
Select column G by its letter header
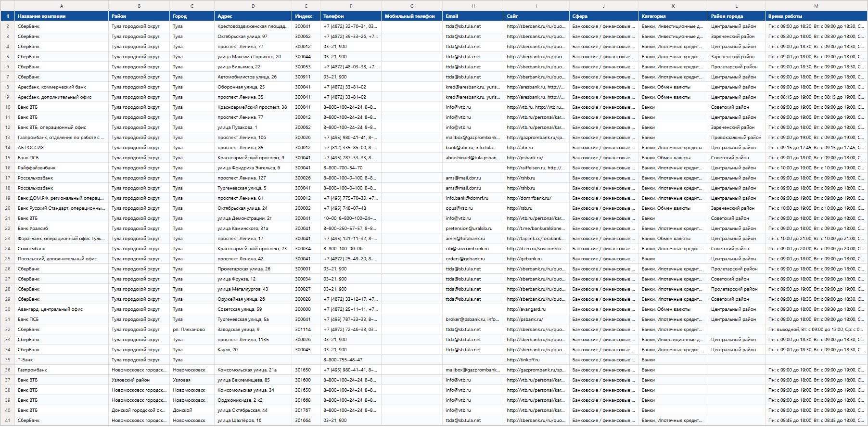click(x=412, y=6)
